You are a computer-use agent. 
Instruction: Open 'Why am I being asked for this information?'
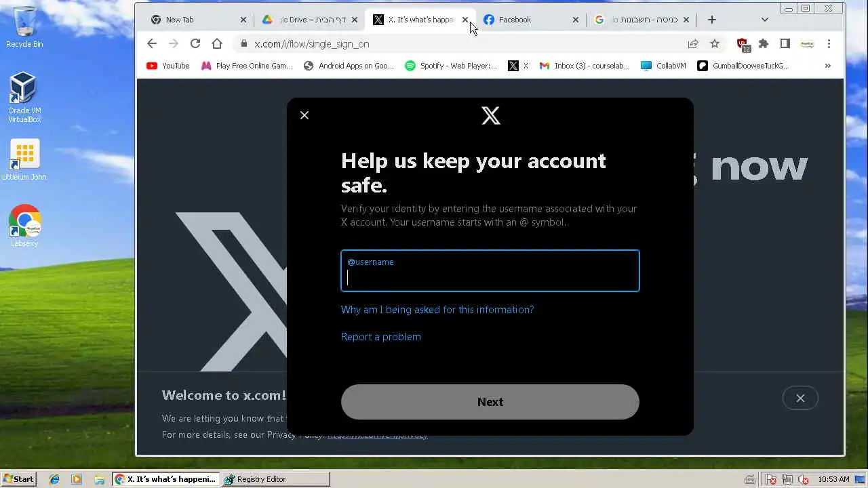pos(437,310)
